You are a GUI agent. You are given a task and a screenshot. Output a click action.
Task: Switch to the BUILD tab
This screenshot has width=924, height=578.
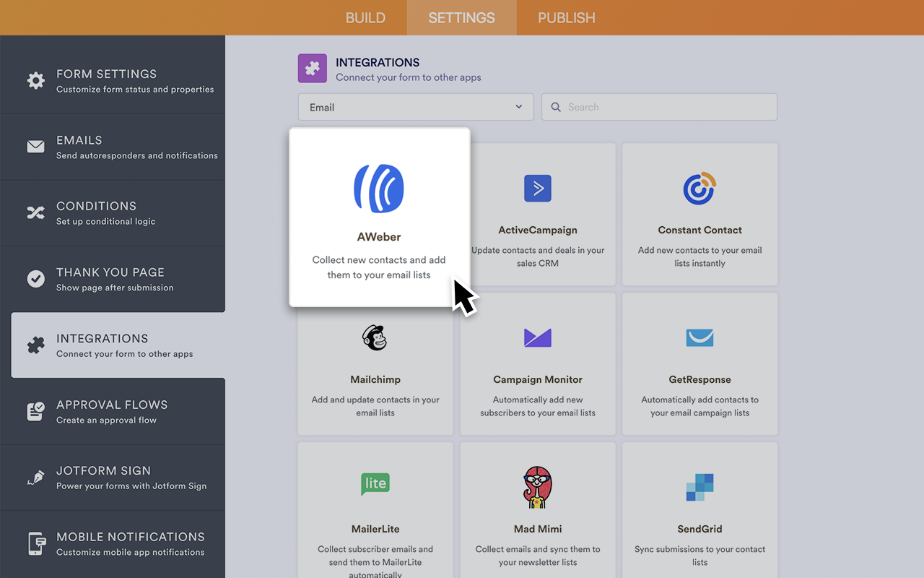point(365,18)
